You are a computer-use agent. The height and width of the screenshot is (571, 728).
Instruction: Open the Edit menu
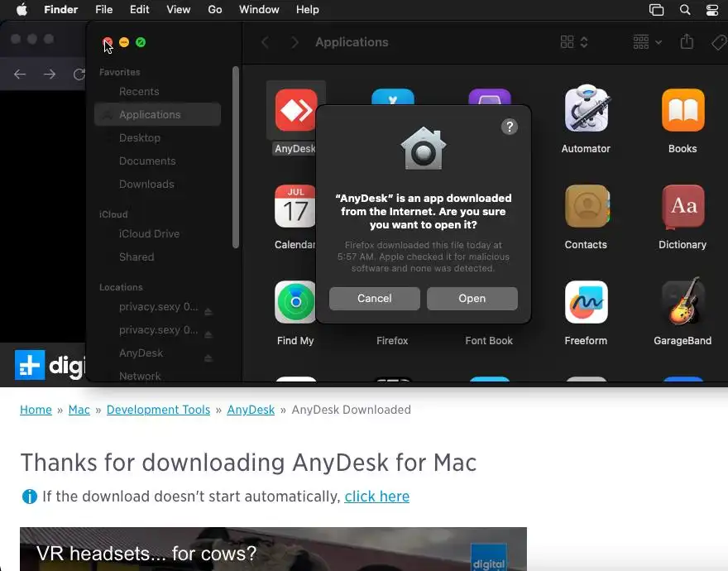[139, 9]
